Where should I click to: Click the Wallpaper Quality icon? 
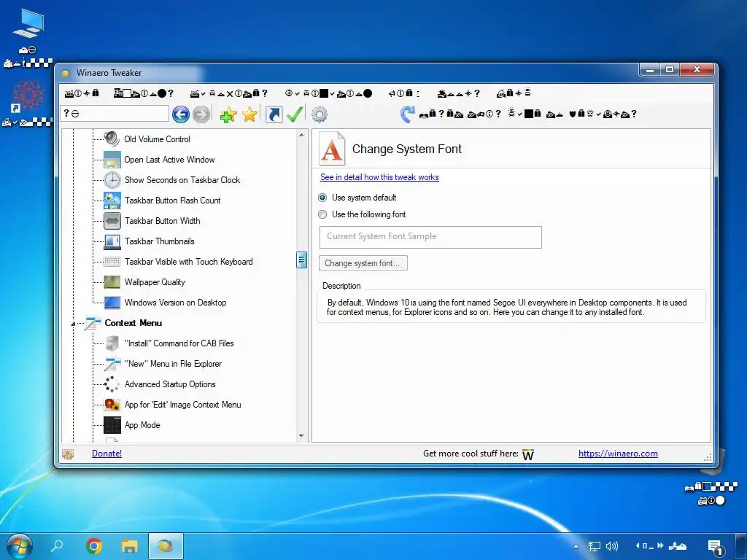[112, 282]
